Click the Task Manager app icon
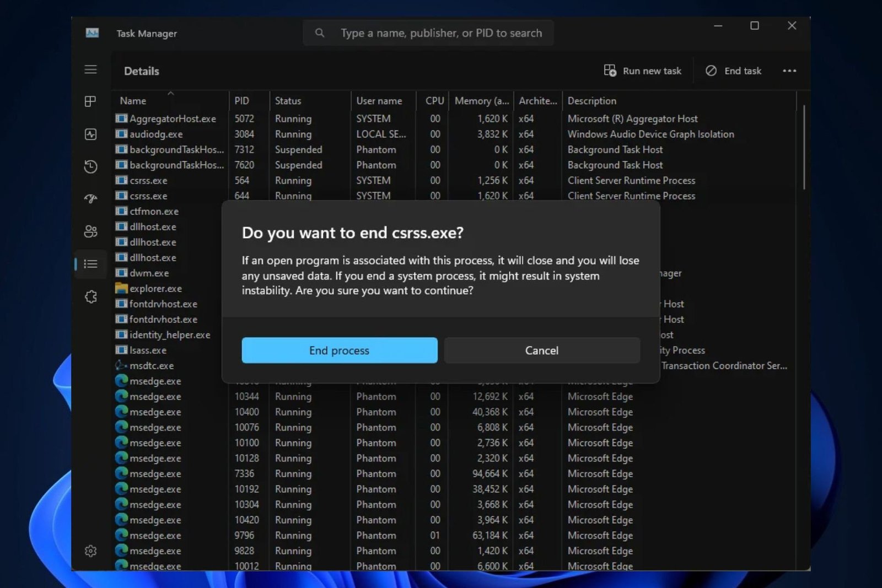 (x=92, y=33)
